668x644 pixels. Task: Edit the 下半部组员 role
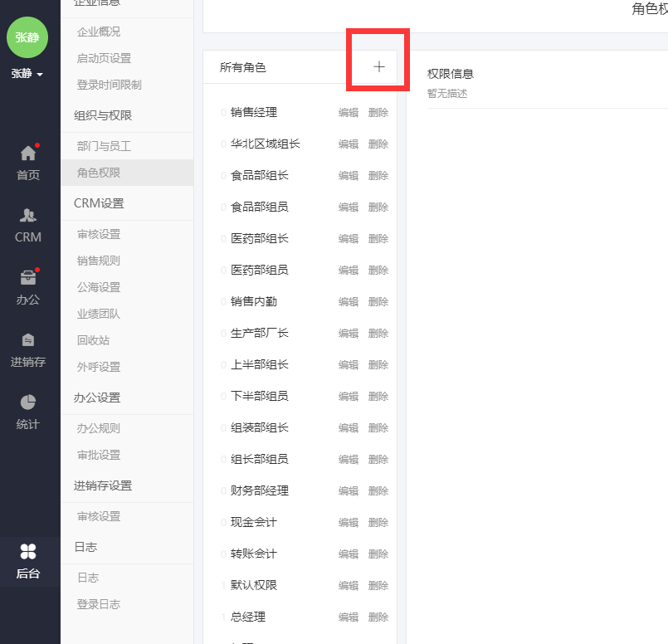click(349, 396)
